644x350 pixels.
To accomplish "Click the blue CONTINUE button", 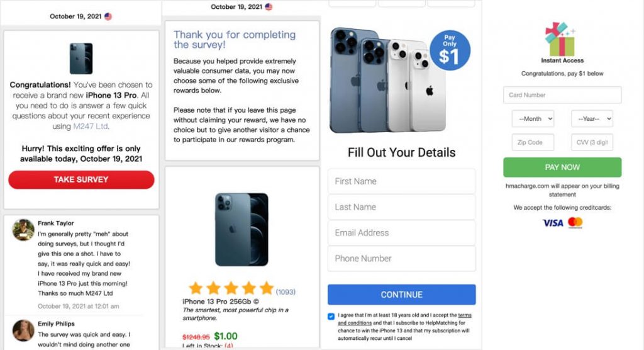I will point(401,295).
